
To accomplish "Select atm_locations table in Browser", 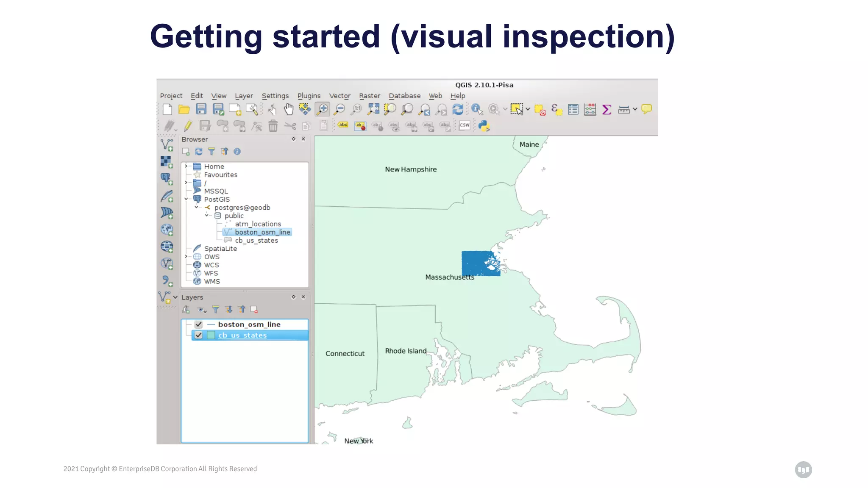I will (258, 224).
